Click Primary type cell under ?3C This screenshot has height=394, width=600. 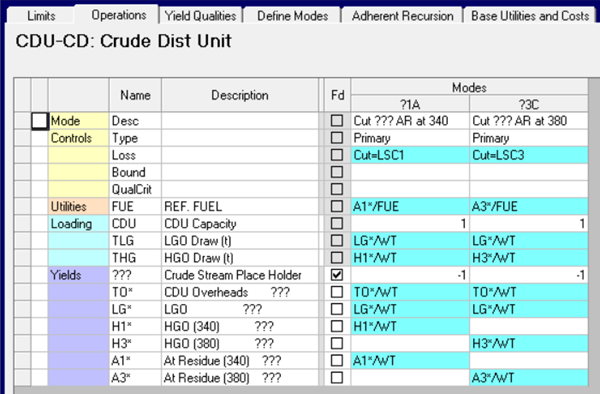[529, 138]
